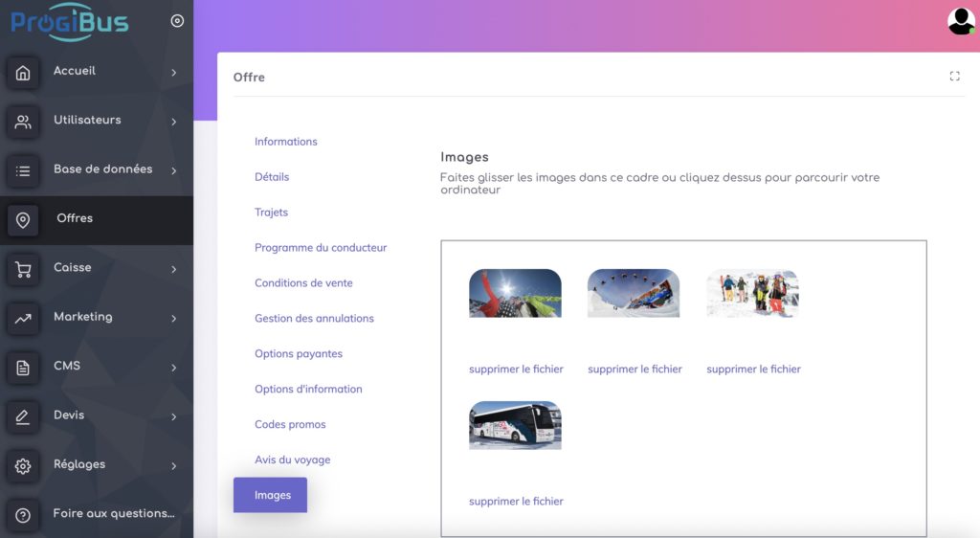Expand the Base de données chevron

pyautogui.click(x=174, y=170)
